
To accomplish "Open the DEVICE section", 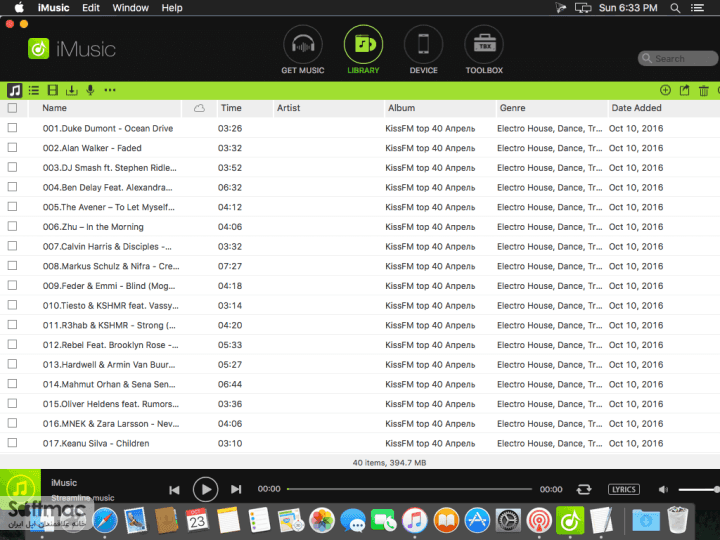I will pyautogui.click(x=423, y=50).
